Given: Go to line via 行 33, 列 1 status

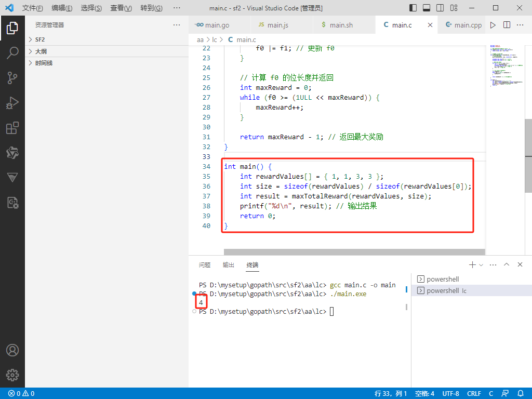Looking at the screenshot, I should [391, 394].
